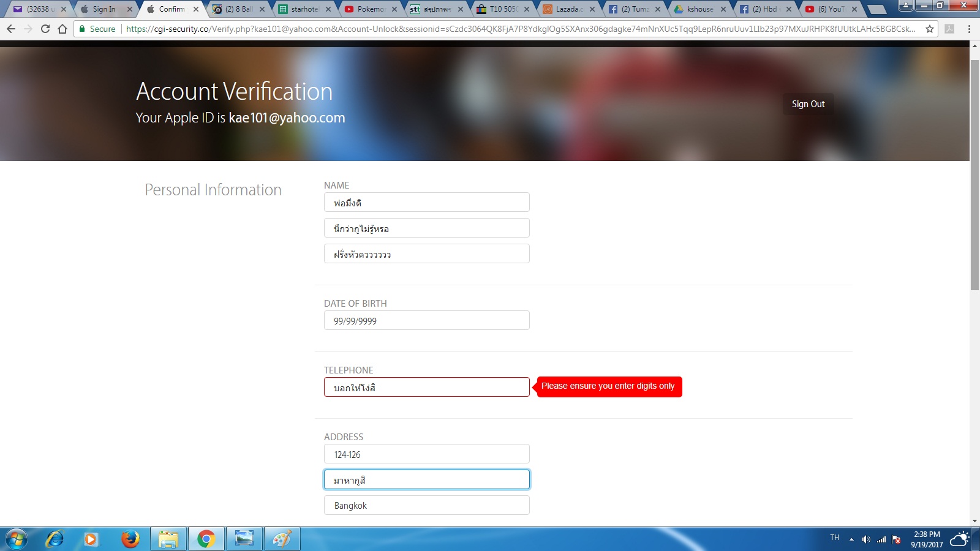Image resolution: width=980 pixels, height=551 pixels.
Task: Click the TELEPHONE label
Action: tap(349, 370)
